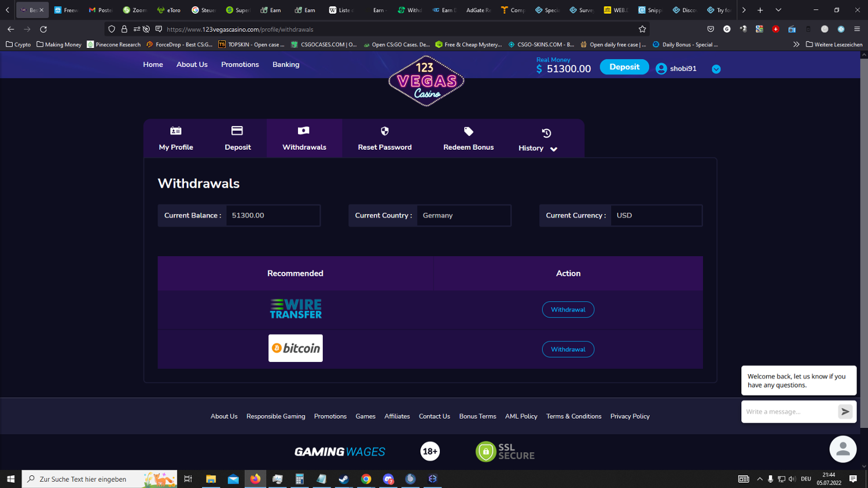Viewport: 868px width, 488px height.
Task: Show more bookmarks with the chevron
Action: 796,45
